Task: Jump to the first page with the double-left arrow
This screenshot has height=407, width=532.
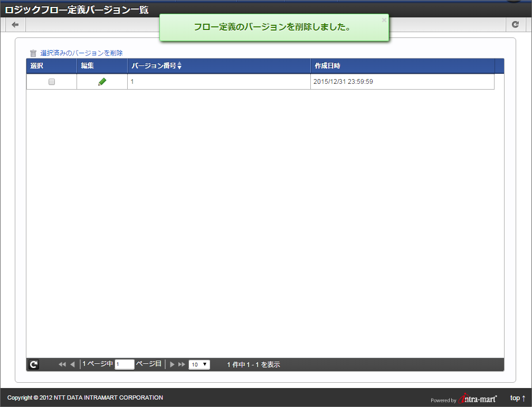Action: coord(62,364)
